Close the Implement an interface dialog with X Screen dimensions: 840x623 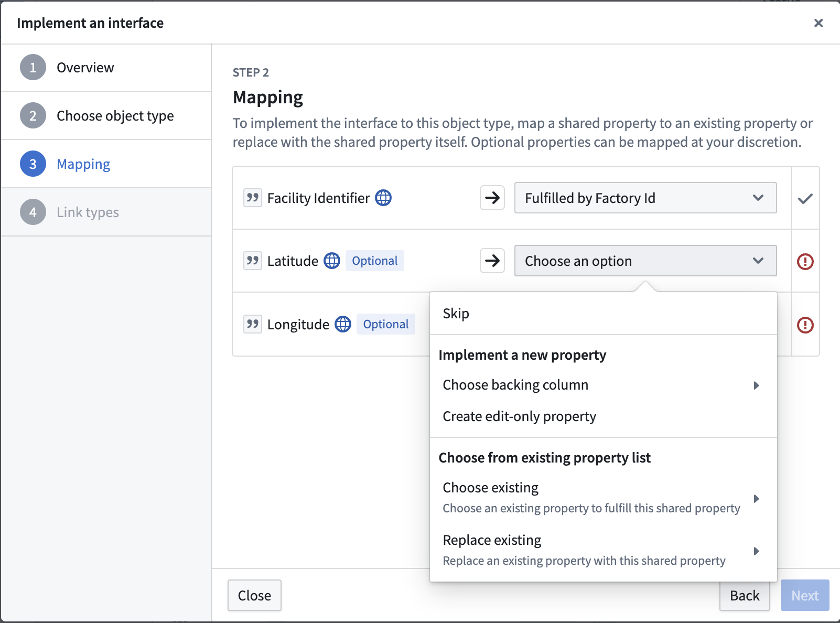tap(818, 23)
